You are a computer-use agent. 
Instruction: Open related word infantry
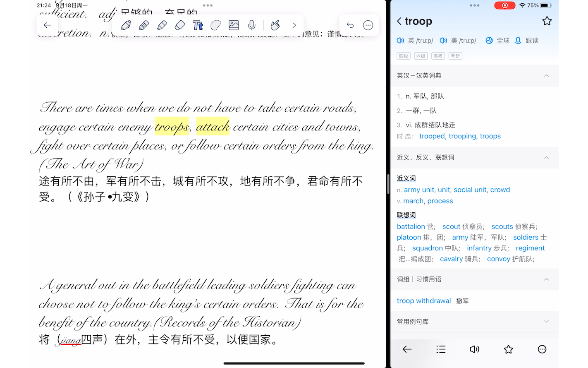pos(479,248)
